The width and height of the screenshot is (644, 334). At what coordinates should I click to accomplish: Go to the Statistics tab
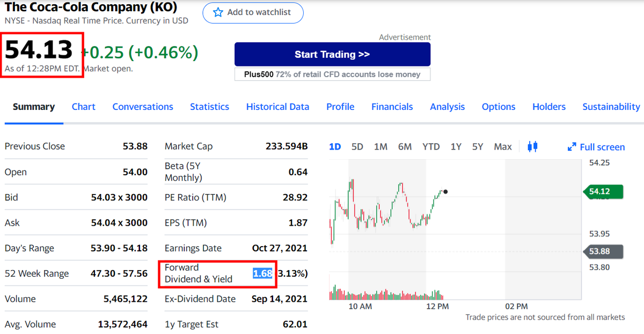pos(209,107)
